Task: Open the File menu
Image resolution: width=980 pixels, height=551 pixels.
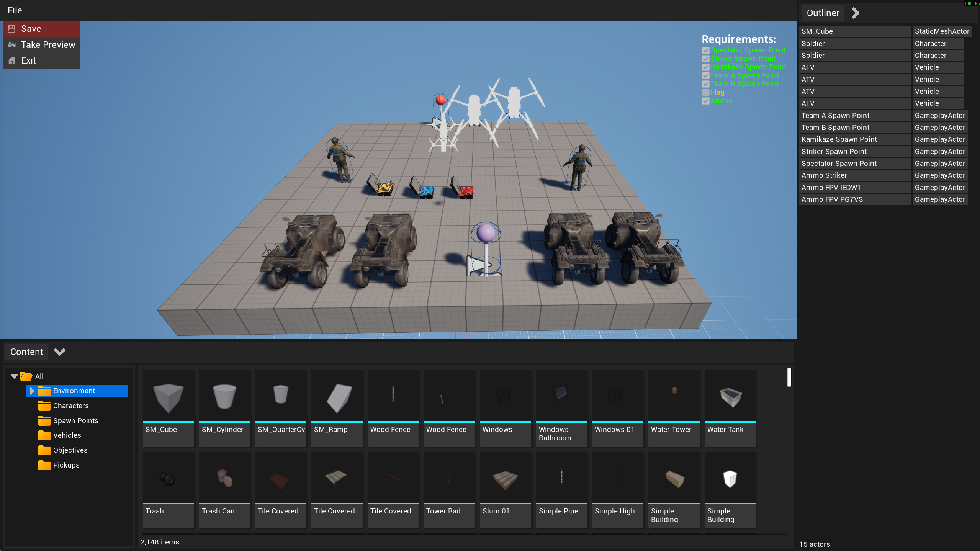Action: coord(15,10)
